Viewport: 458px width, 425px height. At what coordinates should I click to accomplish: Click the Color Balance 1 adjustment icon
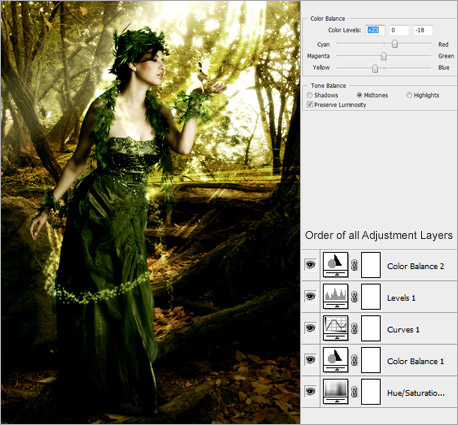pyautogui.click(x=336, y=360)
